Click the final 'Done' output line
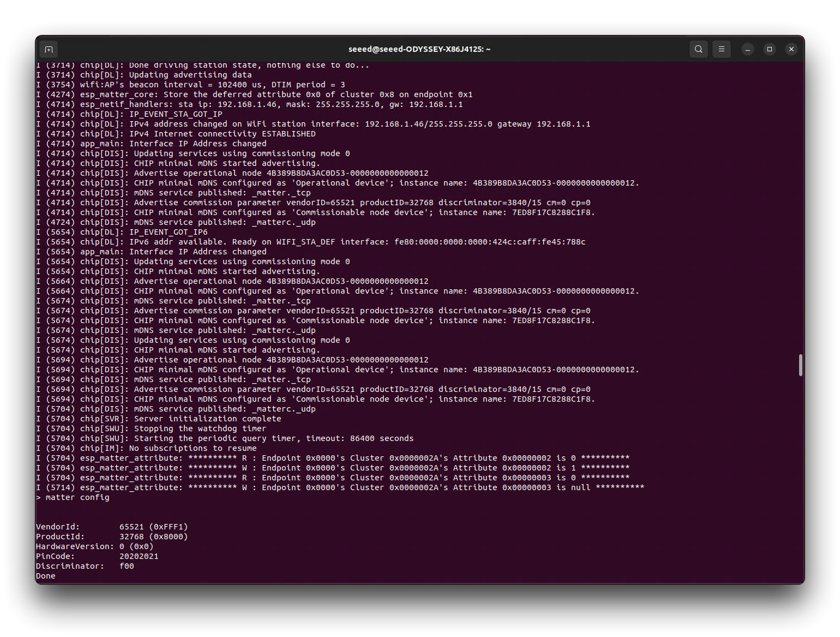The height and width of the screenshot is (637, 840). (46, 576)
